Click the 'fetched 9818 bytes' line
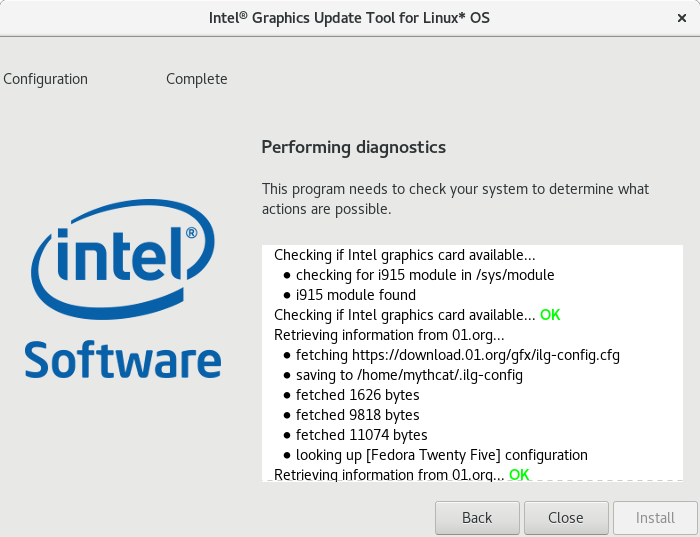The height and width of the screenshot is (537, 700). tap(358, 415)
